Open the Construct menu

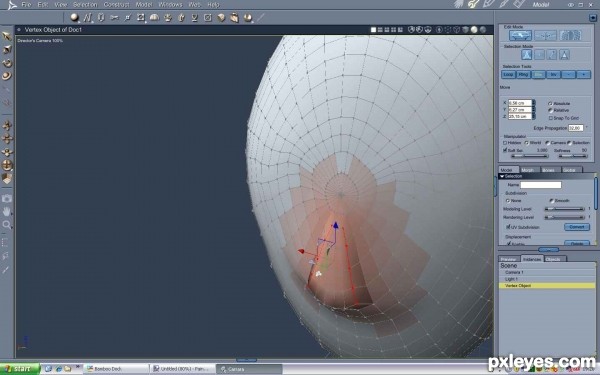(116, 5)
